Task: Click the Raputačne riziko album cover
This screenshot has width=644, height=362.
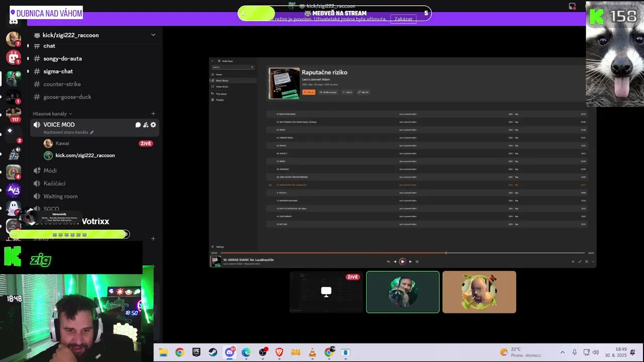Action: coord(284,83)
